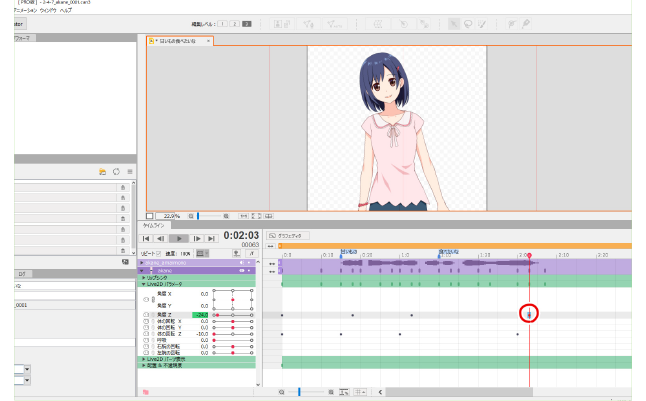The height and width of the screenshot is (401, 646).
Task: Click the open folder icon in left panel
Action: [x=103, y=172]
